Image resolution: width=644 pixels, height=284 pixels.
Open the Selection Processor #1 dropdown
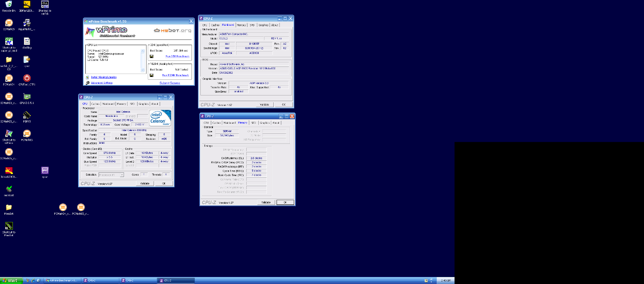[111, 175]
